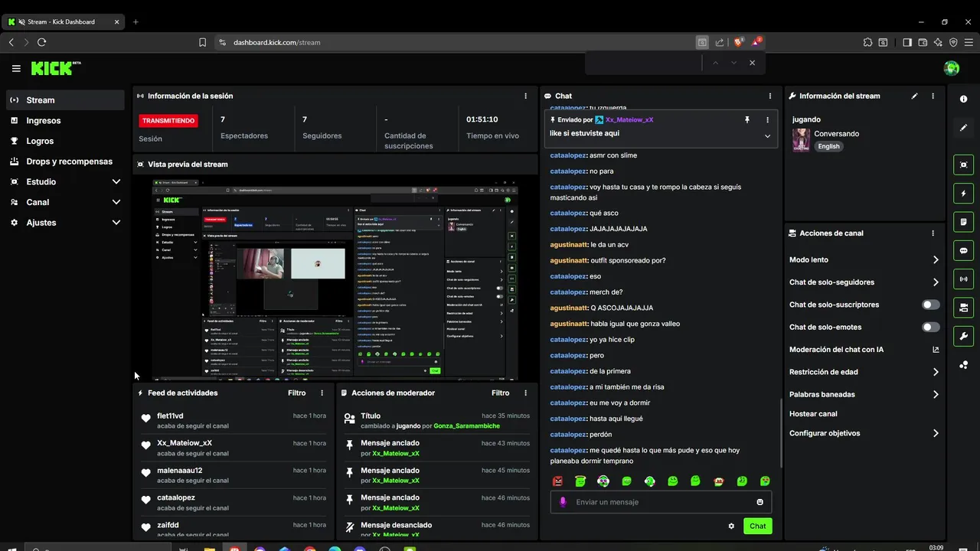Open options menu of Información de la sesión
This screenshot has height=551, width=980.
[525, 96]
